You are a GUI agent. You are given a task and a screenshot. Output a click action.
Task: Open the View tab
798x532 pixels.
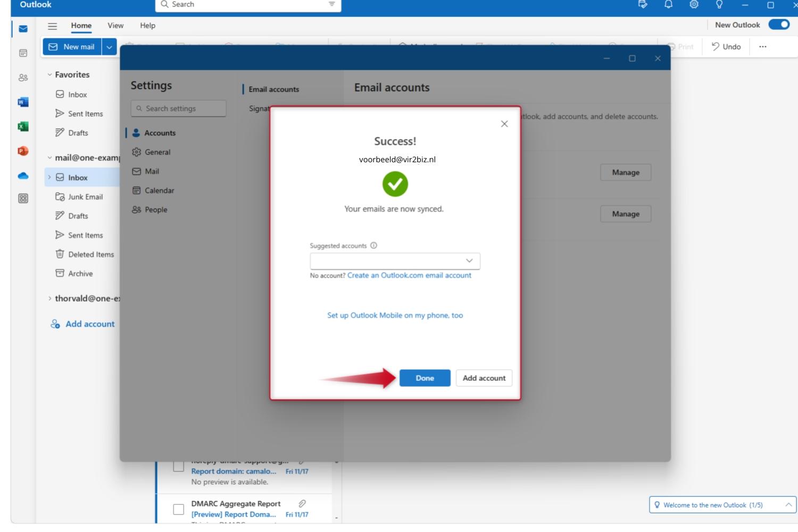coord(115,26)
